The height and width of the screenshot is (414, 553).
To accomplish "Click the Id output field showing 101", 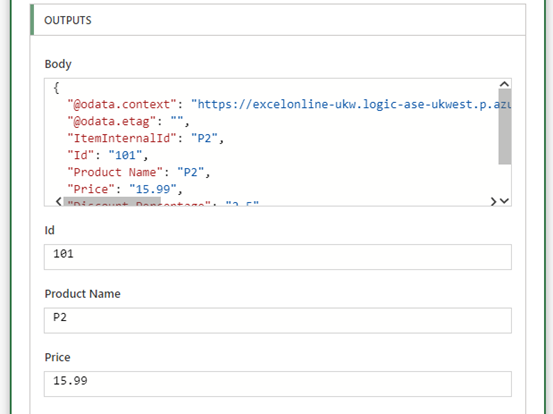I will coord(278,257).
